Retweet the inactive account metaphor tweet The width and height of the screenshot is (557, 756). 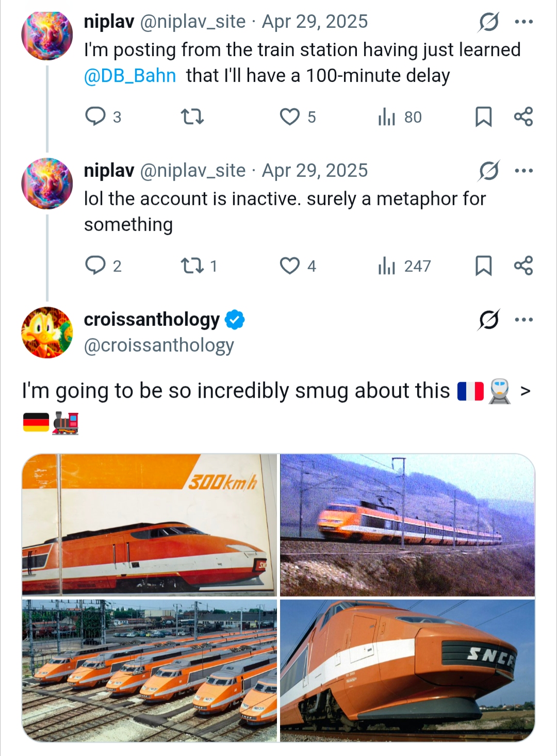[x=193, y=266]
